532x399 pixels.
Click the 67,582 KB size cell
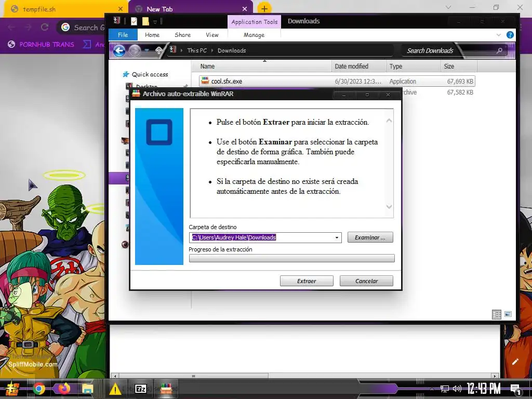click(460, 92)
